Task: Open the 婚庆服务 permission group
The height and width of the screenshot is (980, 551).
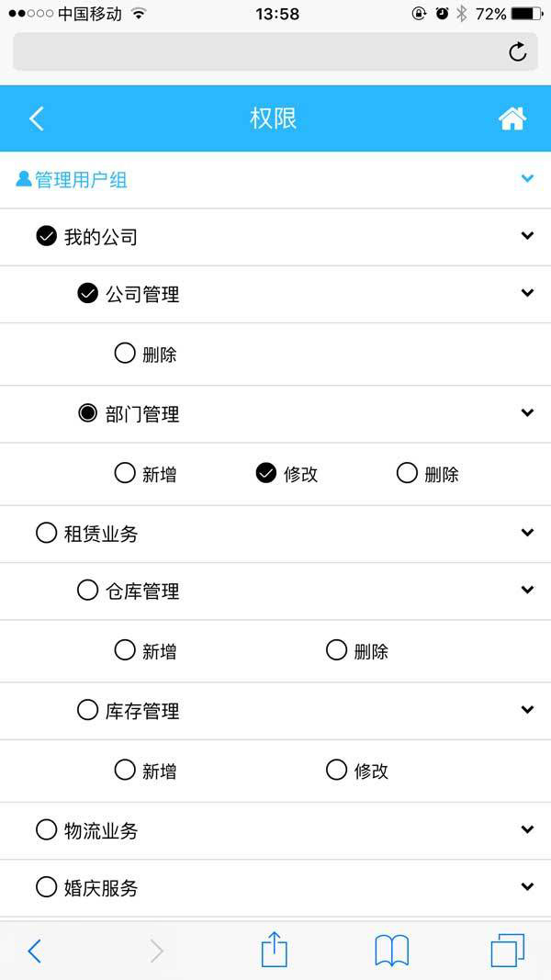Action: [526, 887]
